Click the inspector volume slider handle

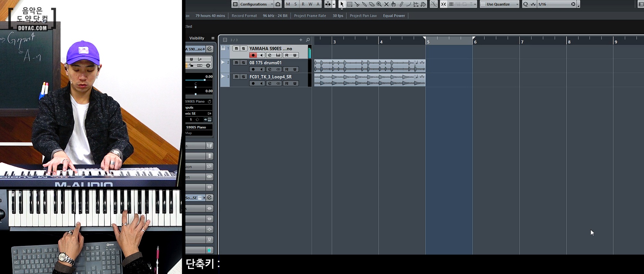205,80
